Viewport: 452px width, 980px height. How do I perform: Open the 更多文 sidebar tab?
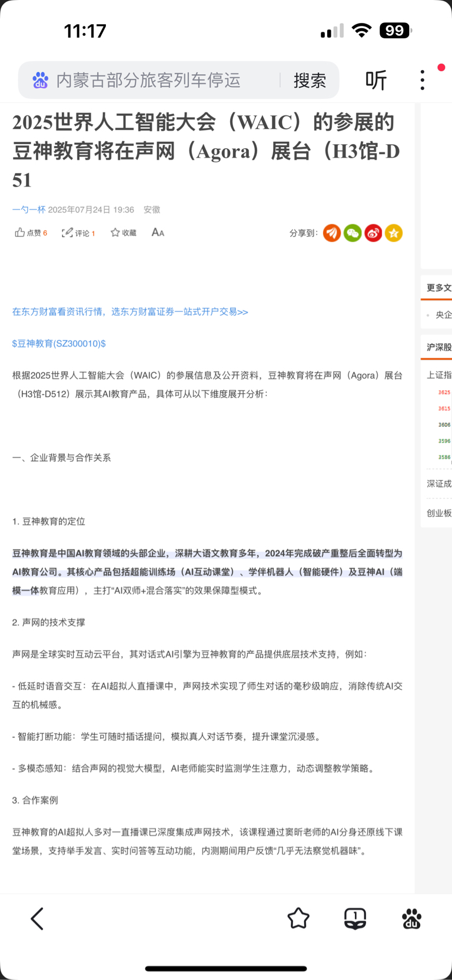(438, 288)
